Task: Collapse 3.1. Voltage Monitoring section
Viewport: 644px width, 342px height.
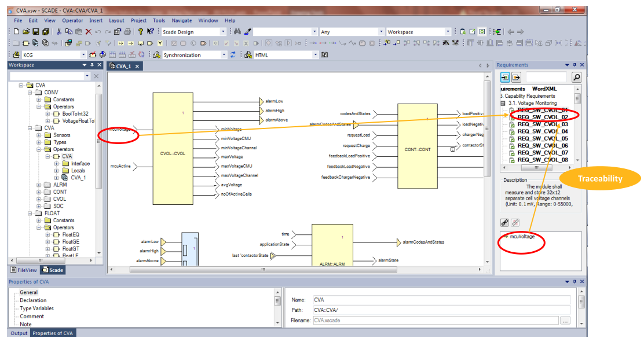Action: point(503,103)
